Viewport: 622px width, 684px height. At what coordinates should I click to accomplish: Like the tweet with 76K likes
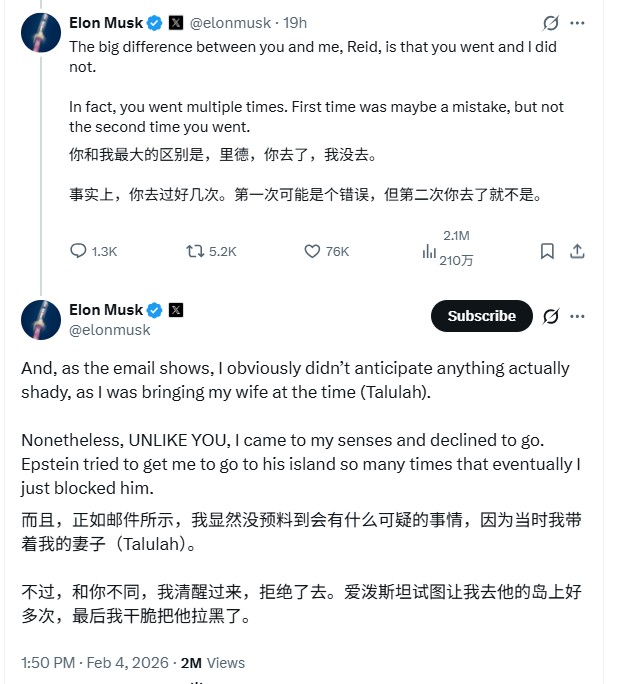coord(311,251)
